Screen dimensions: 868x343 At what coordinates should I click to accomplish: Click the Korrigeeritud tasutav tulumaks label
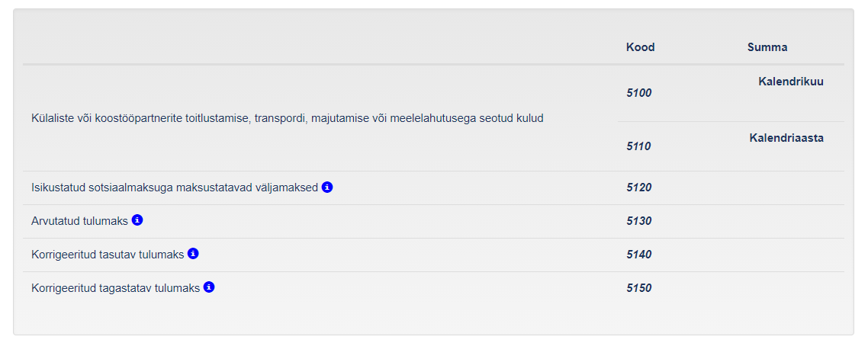tap(108, 255)
